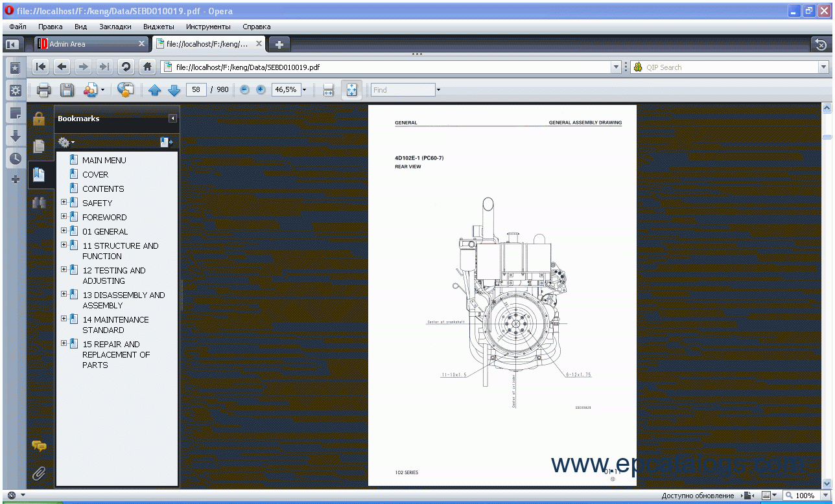This screenshot has width=835, height=504.
Task: Open the Notes panel in the sidebar
Action: pos(15,113)
